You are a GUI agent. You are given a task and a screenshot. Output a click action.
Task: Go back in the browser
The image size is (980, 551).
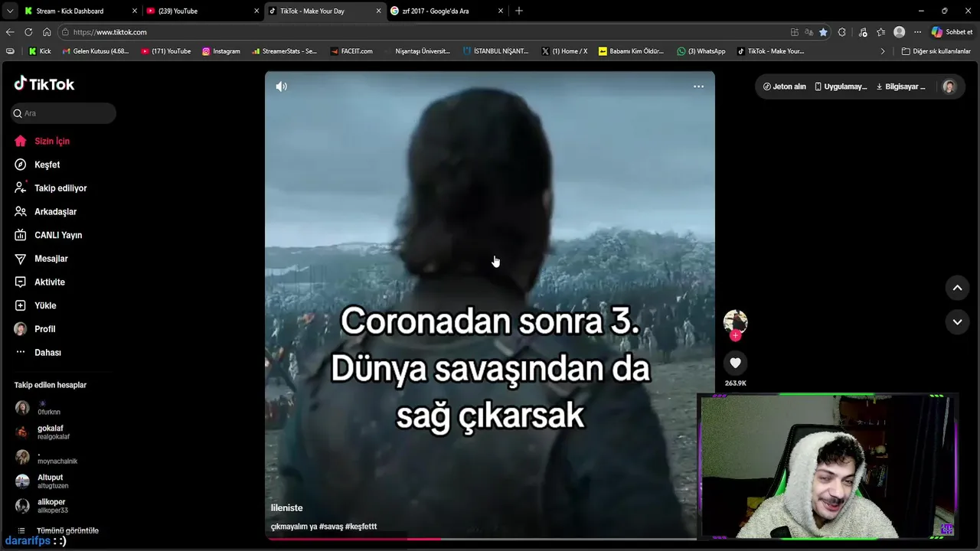click(10, 32)
